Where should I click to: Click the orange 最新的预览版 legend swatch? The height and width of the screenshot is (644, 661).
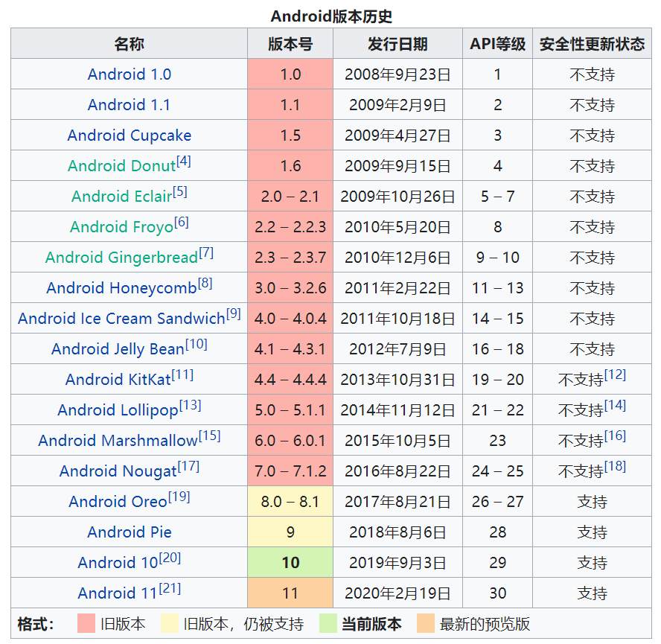pos(425,623)
